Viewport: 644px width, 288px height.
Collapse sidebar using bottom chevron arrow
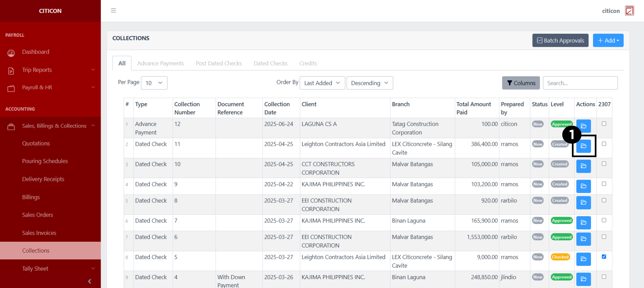coord(90,281)
